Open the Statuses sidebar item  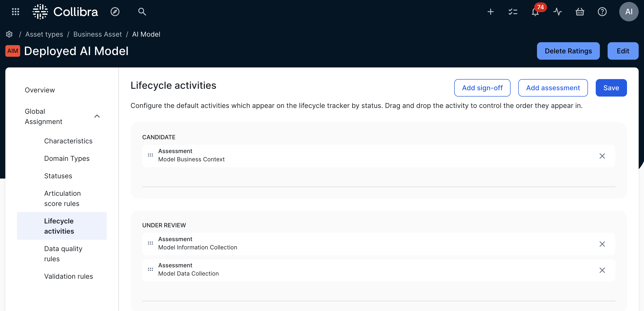point(58,176)
